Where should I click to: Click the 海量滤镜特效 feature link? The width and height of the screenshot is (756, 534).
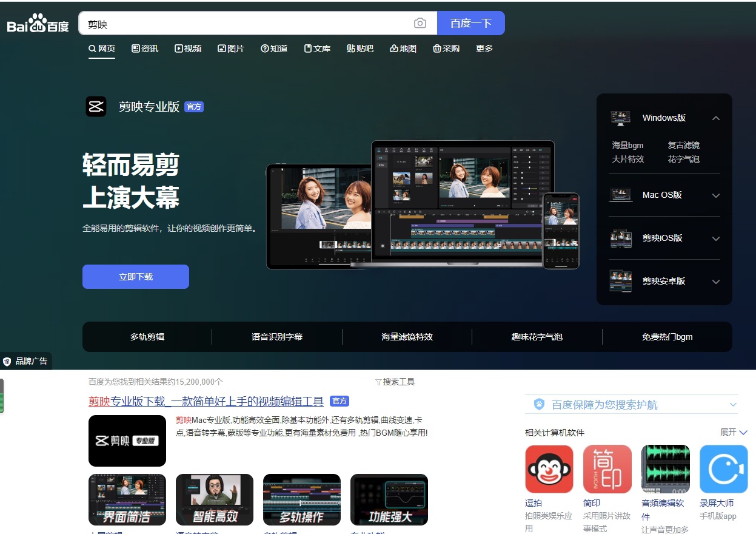[x=407, y=337]
